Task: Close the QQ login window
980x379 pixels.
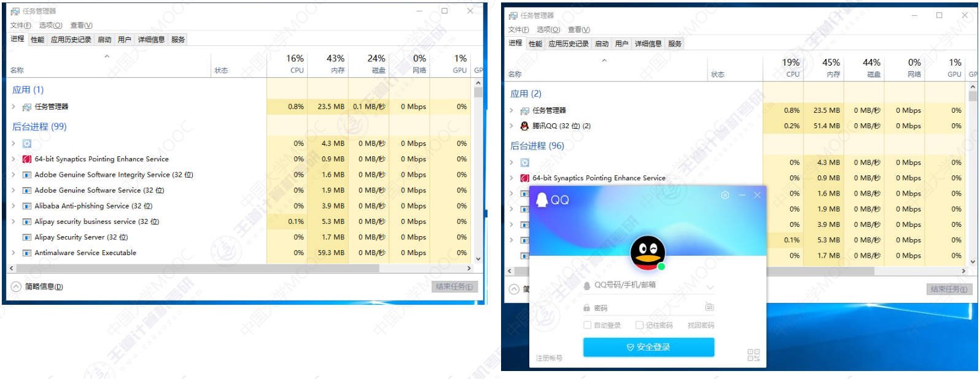Action: coord(757,195)
